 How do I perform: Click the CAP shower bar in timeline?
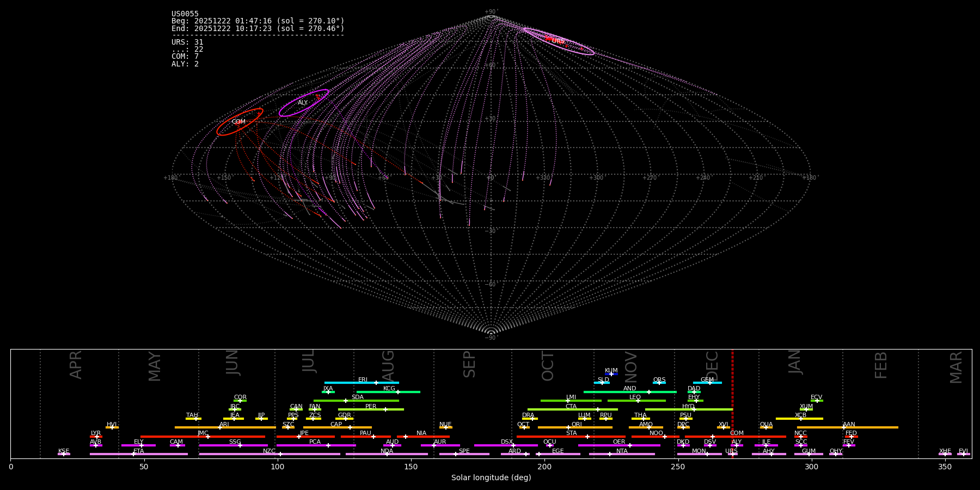tap(338, 427)
